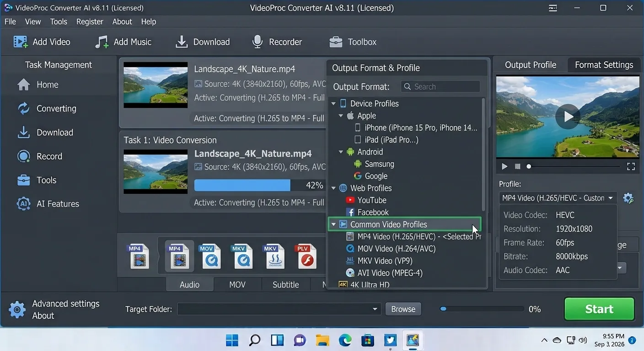644x351 pixels.
Task: Open the File menu
Action: click(x=10, y=21)
